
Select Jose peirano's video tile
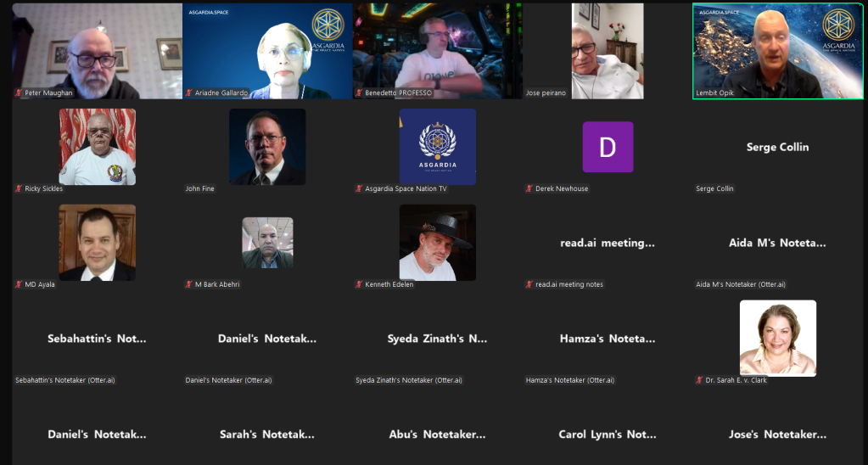(608, 51)
